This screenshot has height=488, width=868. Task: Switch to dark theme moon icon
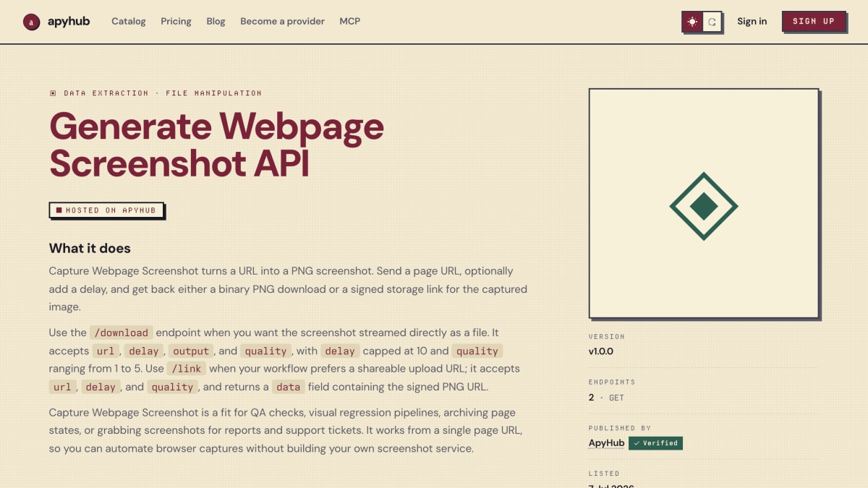click(712, 22)
